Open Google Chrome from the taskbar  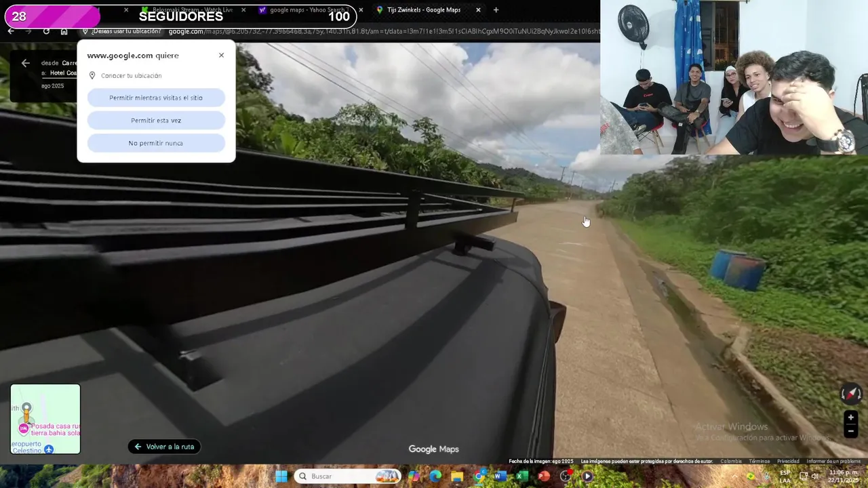point(479,476)
